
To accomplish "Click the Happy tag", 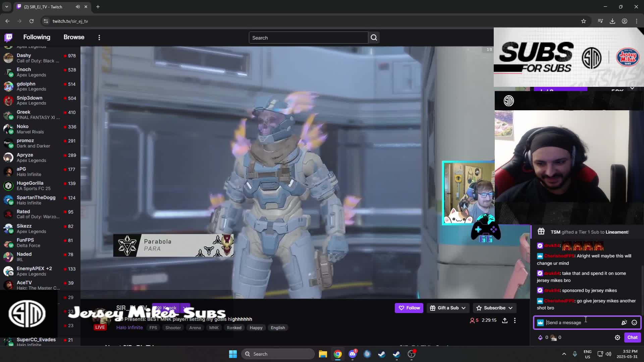I will (256, 327).
